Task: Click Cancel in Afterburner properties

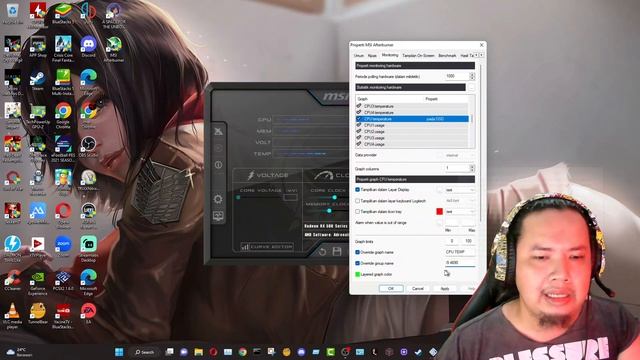Action: pyautogui.click(x=418, y=289)
